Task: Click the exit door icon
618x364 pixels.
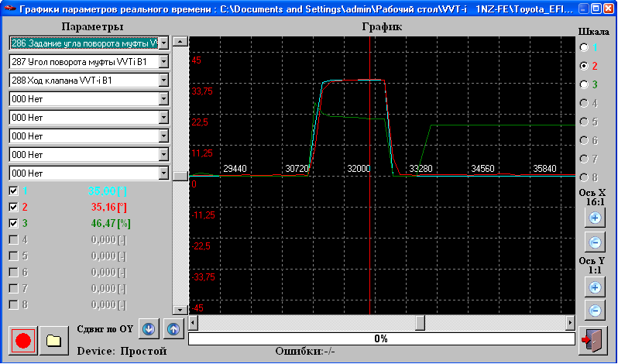Action: [x=593, y=340]
